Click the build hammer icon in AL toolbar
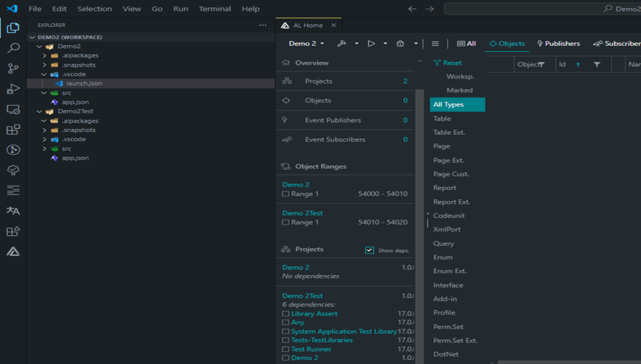This screenshot has width=641, height=364. click(x=341, y=43)
